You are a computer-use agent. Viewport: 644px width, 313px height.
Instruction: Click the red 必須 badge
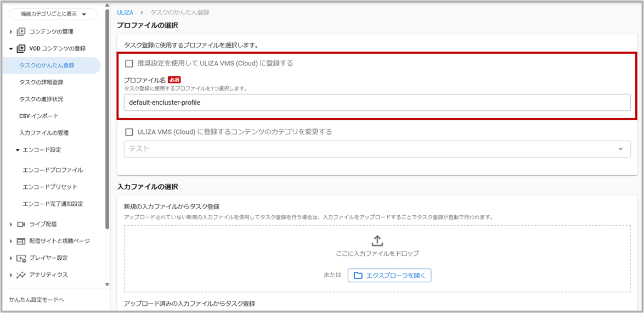click(174, 80)
